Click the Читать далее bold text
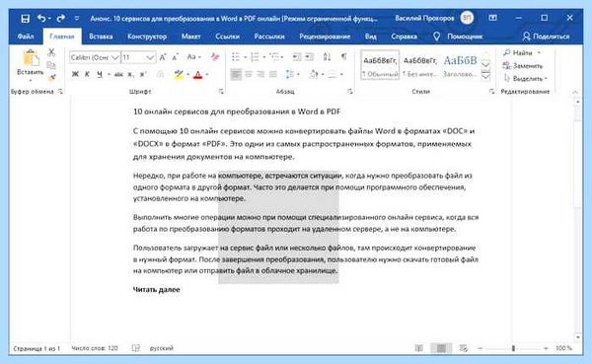The height and width of the screenshot is (364, 592). point(156,290)
